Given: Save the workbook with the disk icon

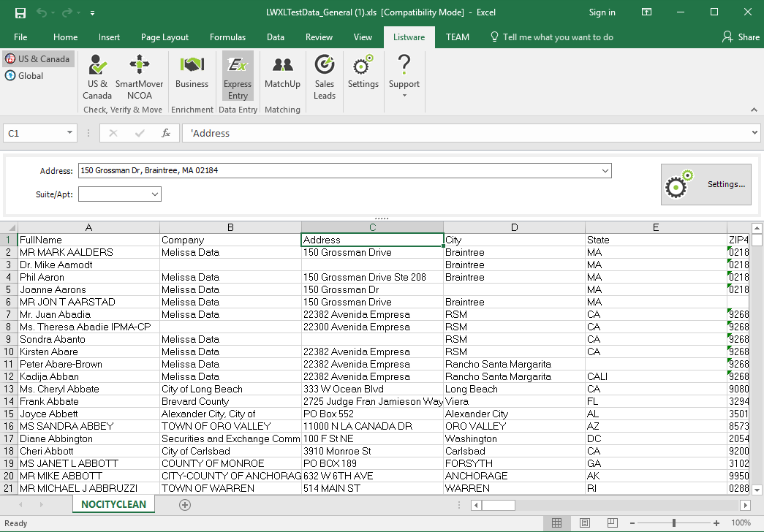Looking at the screenshot, I should [20, 12].
